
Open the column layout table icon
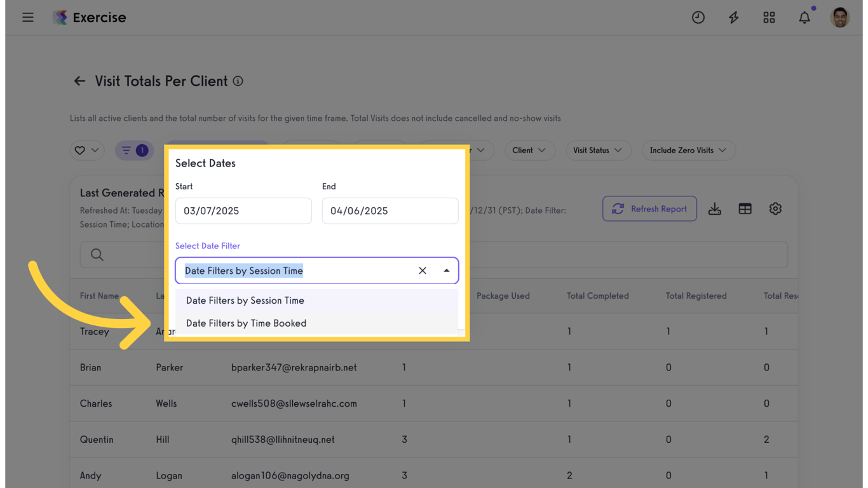(745, 209)
